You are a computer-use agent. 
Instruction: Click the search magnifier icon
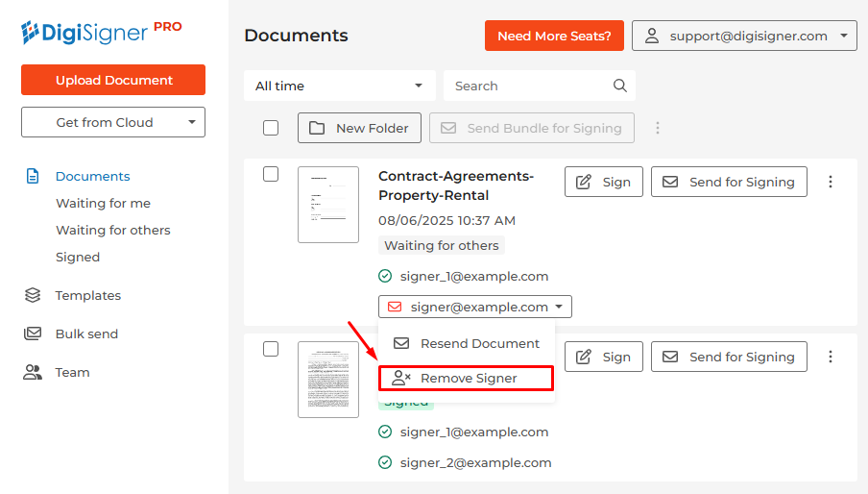pyautogui.click(x=620, y=86)
